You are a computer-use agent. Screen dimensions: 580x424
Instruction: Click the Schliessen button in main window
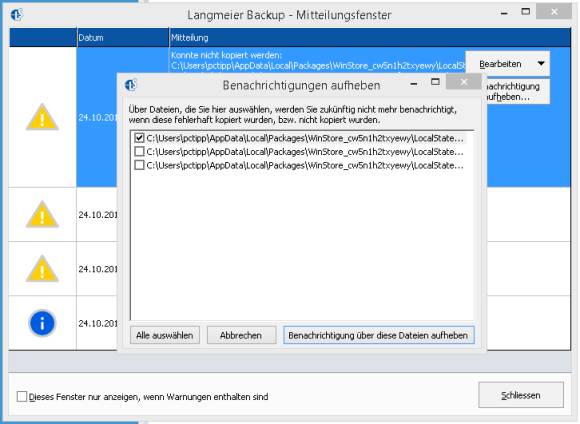tap(521, 395)
